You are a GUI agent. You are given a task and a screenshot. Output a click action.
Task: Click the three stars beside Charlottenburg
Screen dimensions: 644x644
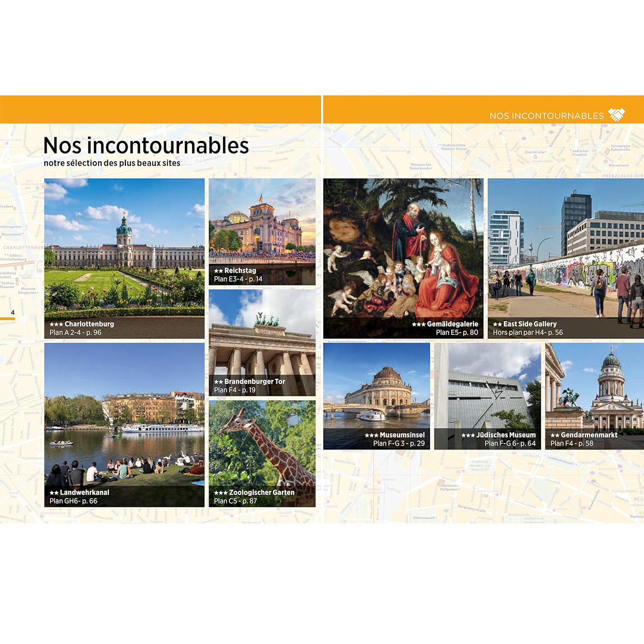tap(56, 325)
